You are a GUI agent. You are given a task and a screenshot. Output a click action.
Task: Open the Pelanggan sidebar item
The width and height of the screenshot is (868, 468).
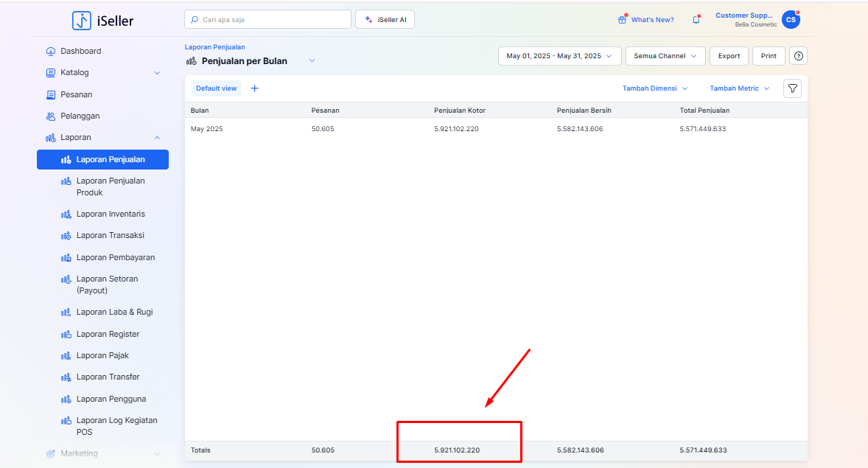tap(80, 116)
